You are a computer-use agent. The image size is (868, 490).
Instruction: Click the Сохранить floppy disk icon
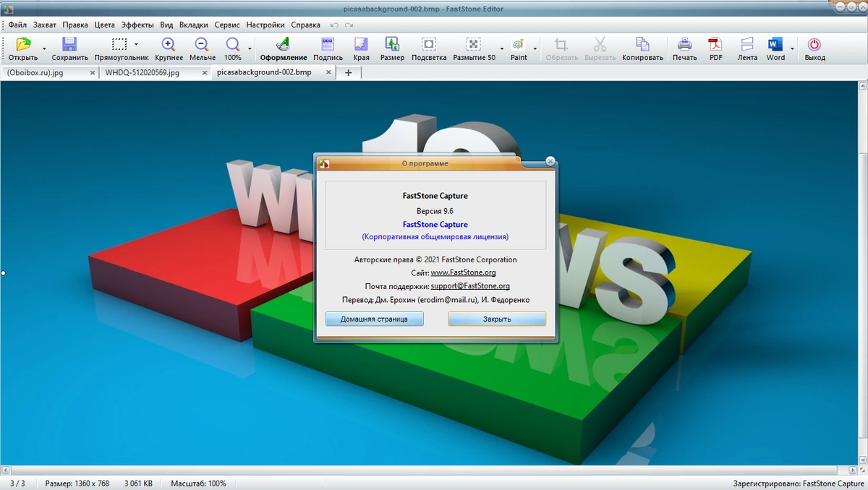(x=69, y=45)
